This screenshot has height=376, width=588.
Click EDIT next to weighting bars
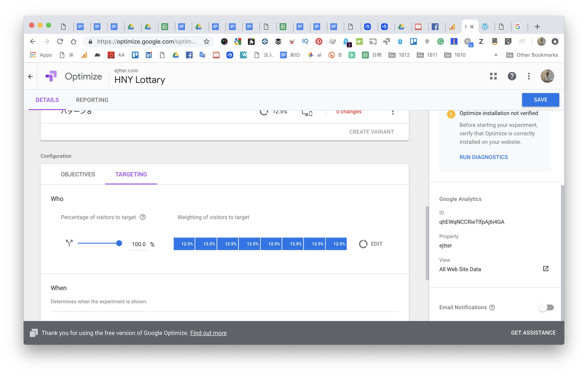376,244
